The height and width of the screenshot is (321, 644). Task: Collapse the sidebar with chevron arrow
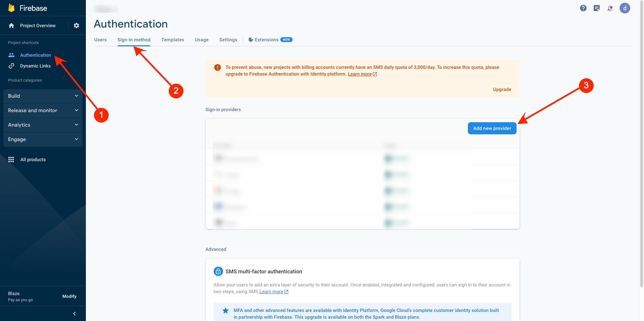(74, 314)
